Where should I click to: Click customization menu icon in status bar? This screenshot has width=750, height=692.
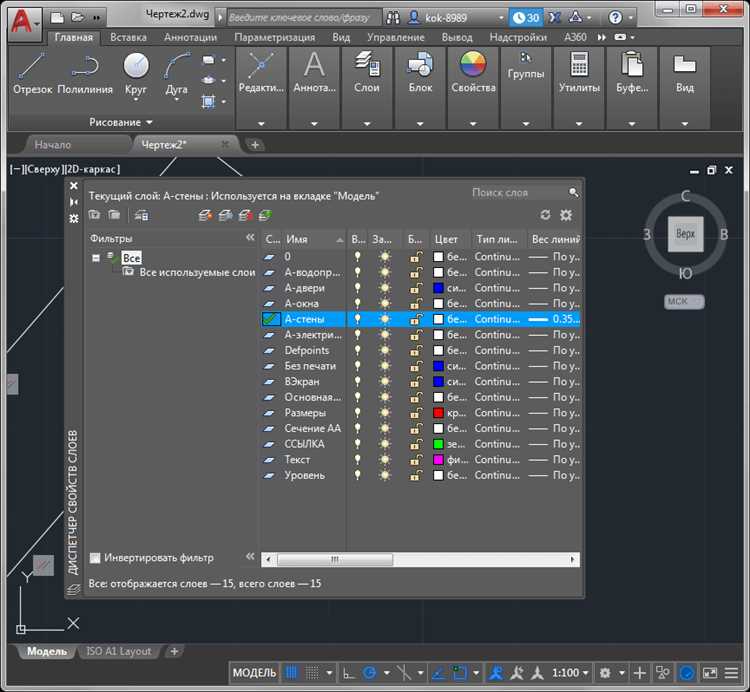pyautogui.click(x=731, y=673)
